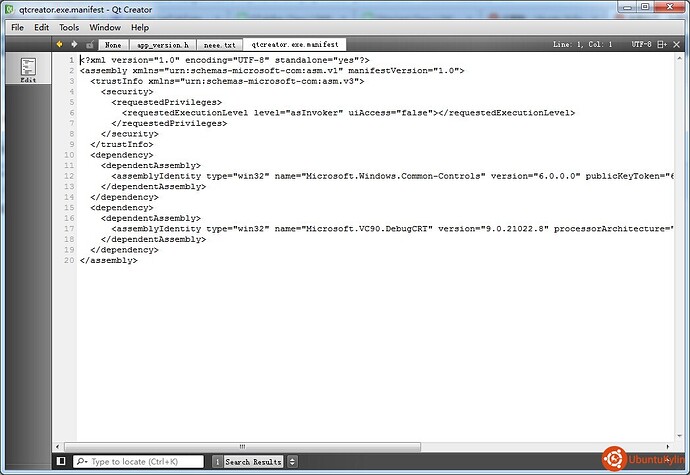Toggle the left sidebar visibility button
The width and height of the screenshot is (690, 475).
pyautogui.click(x=61, y=461)
